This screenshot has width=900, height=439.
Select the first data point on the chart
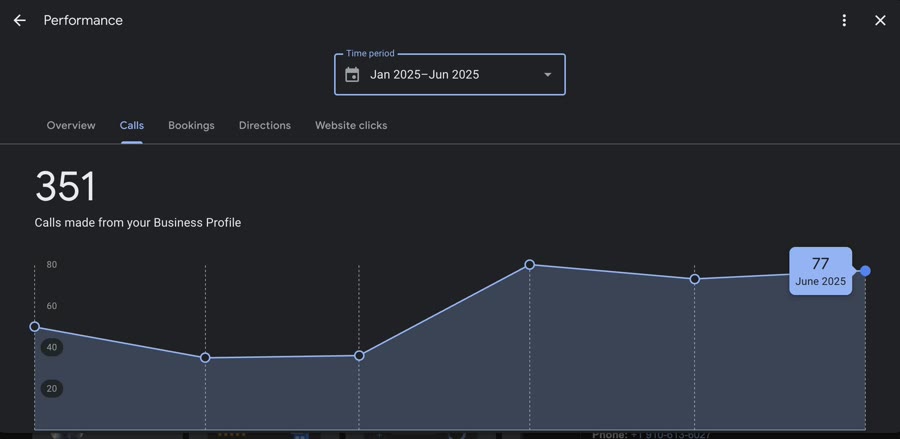click(x=34, y=327)
